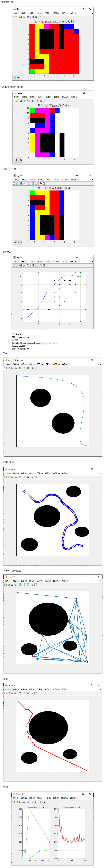Click dock arrow in Genetic Algorithm menu bar
106x868 pixels.
click(101, 364)
